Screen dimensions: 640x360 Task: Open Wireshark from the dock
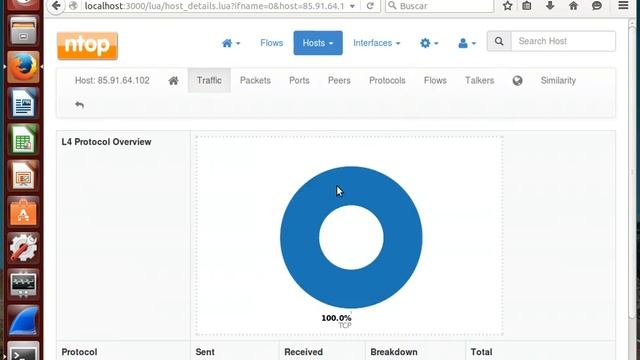(x=23, y=320)
